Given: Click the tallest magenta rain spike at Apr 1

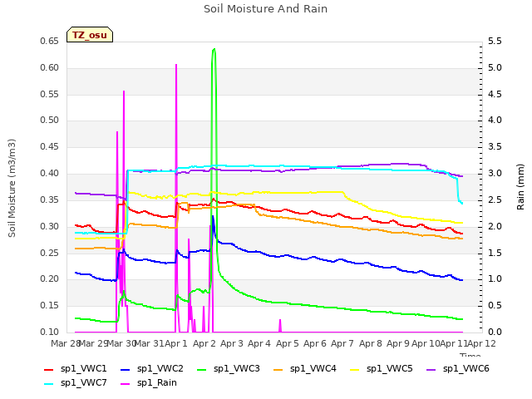Looking at the screenshot, I should [x=176, y=65].
